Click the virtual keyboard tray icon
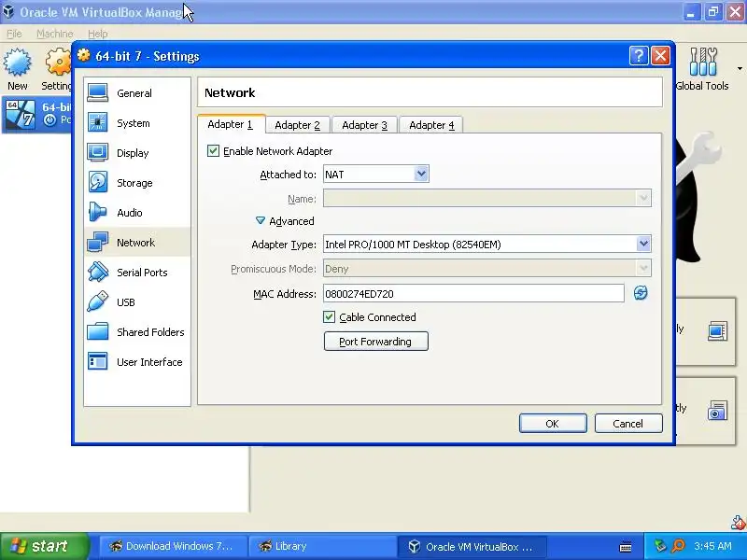 point(626,547)
